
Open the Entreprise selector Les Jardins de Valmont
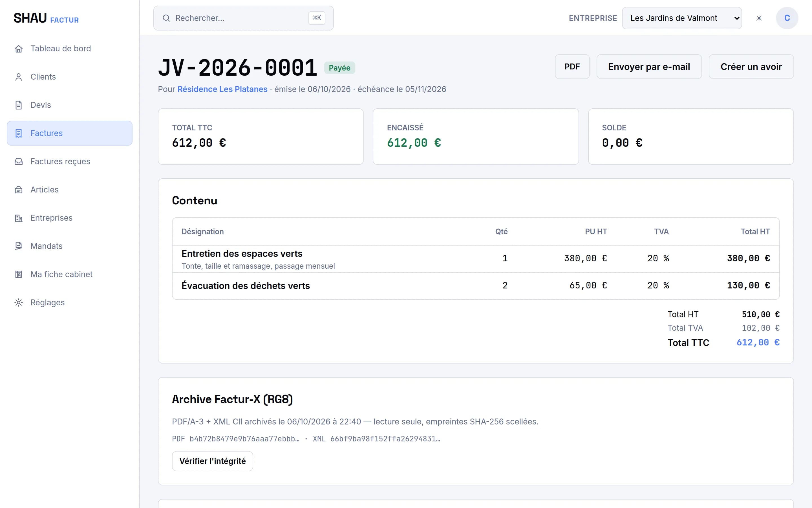pos(682,18)
